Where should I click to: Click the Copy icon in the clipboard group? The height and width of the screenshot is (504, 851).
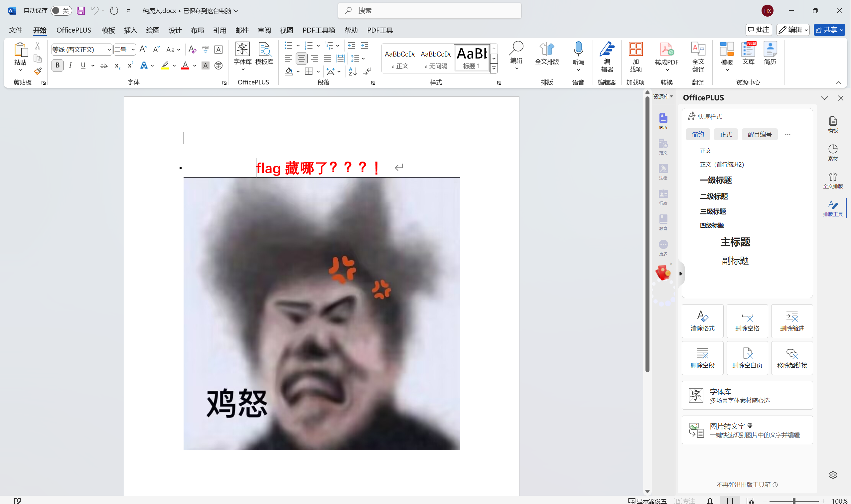(38, 59)
